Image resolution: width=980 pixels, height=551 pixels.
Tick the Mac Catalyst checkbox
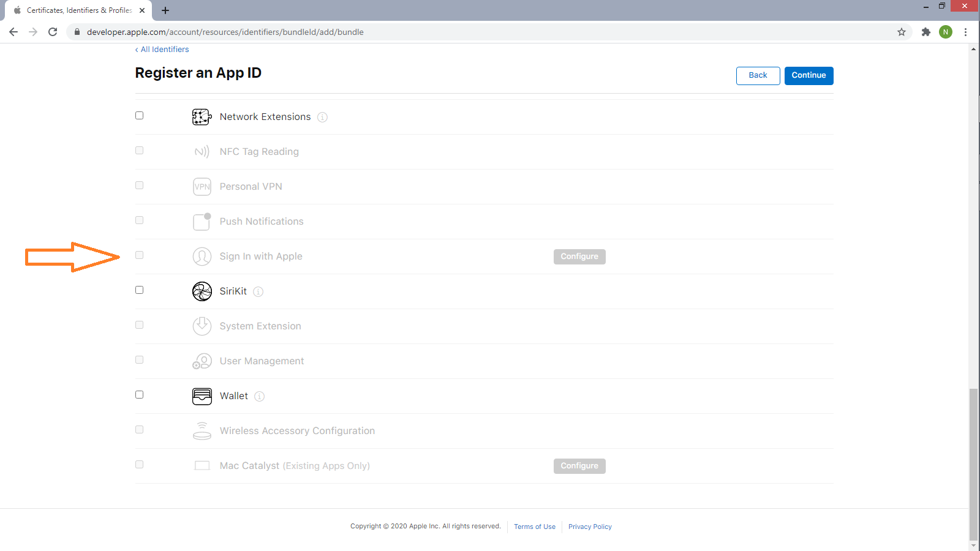point(140,465)
